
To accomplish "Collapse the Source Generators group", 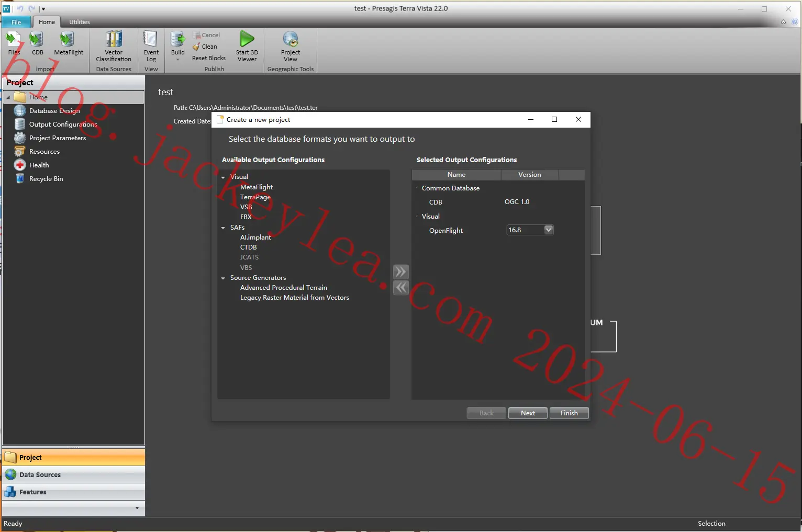I will (223, 278).
